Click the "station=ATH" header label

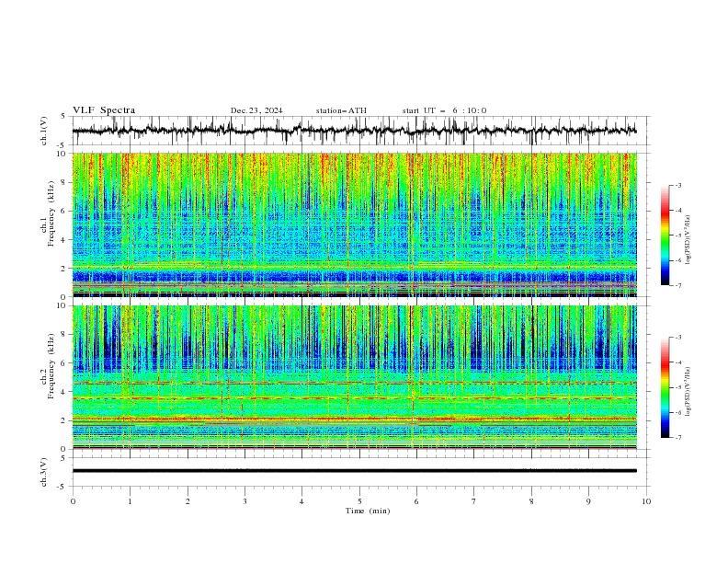point(341,110)
